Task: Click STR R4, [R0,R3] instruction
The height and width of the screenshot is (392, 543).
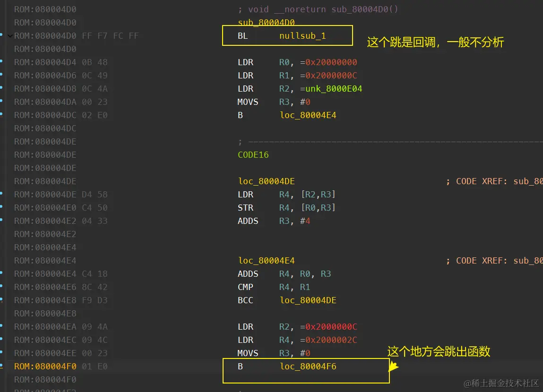Action: point(287,208)
